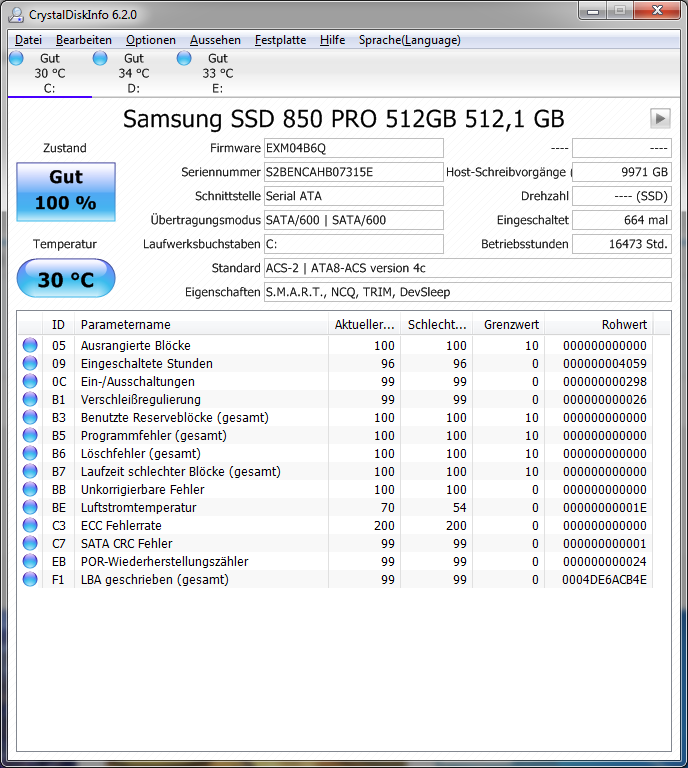Click the Parametername column header

tap(201, 325)
